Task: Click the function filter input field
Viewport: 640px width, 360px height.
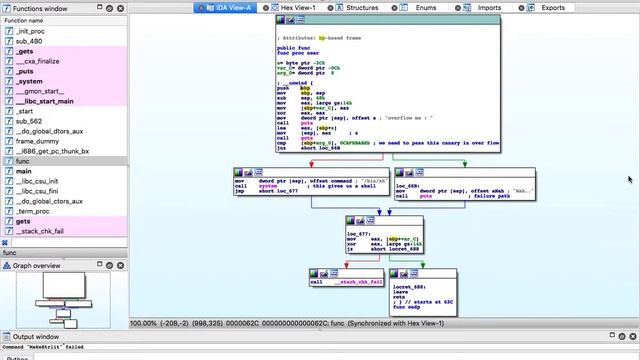Action: 69,242
